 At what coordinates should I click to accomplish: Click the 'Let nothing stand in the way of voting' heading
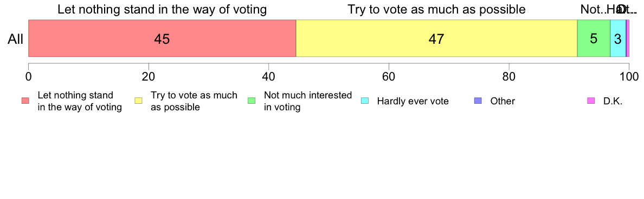(x=162, y=9)
